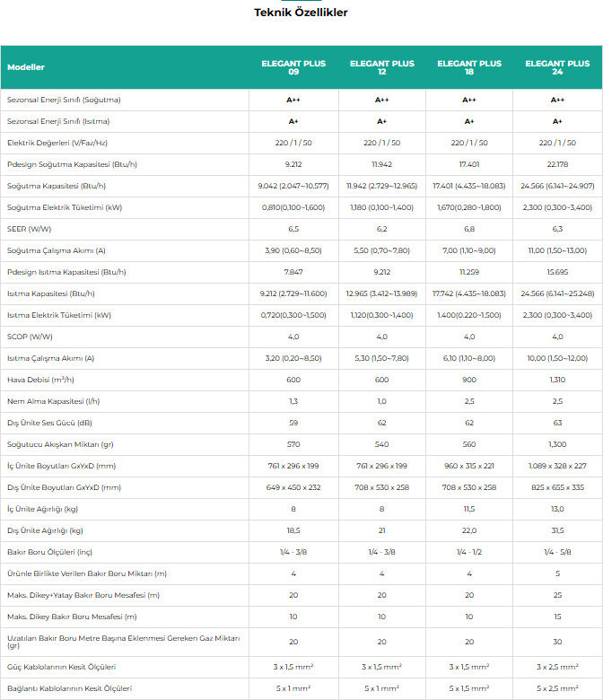The height and width of the screenshot is (700, 603).
Task: Click the 1/4 - 5/8 pipe size cell
Action: [557, 552]
